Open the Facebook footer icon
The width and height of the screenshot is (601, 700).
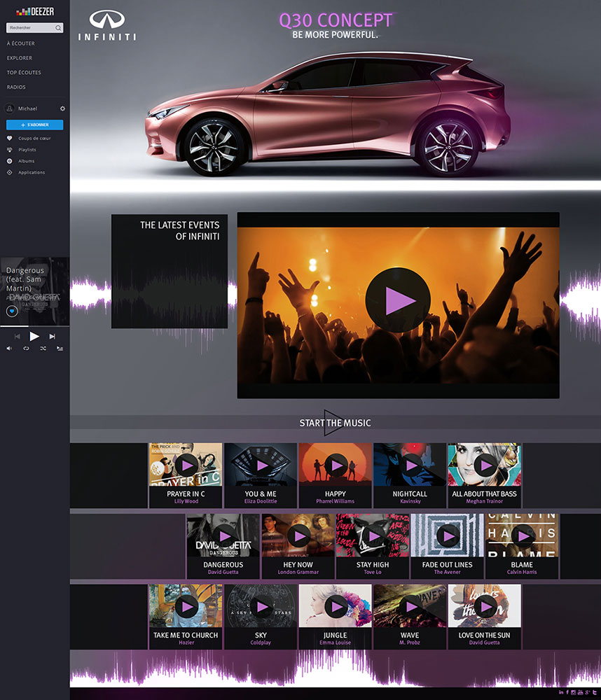click(x=567, y=692)
